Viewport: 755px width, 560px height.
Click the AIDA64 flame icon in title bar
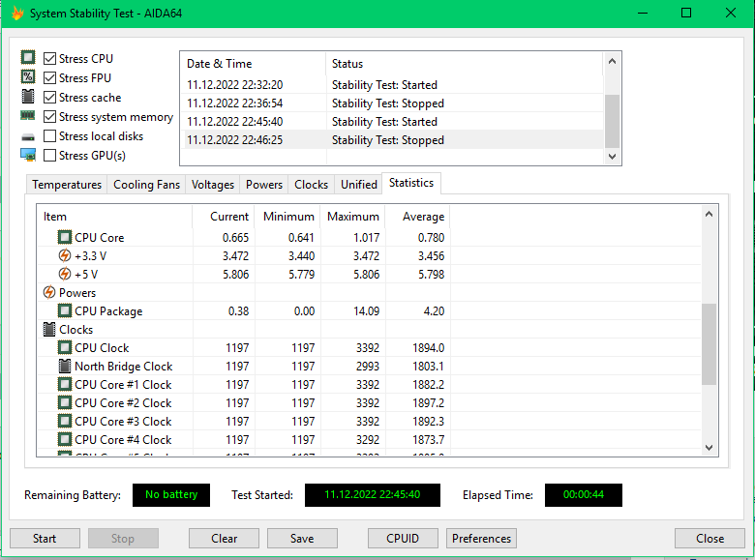(x=17, y=13)
